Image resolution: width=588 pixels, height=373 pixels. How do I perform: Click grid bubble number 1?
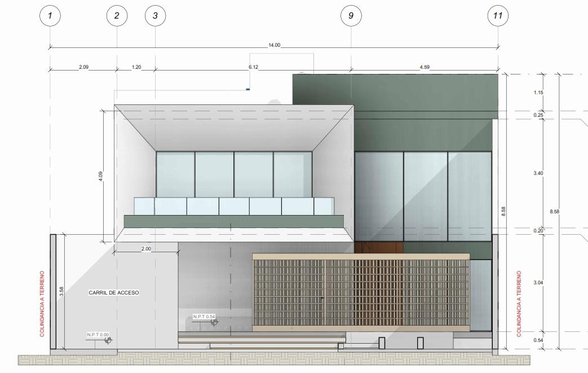tap(50, 16)
